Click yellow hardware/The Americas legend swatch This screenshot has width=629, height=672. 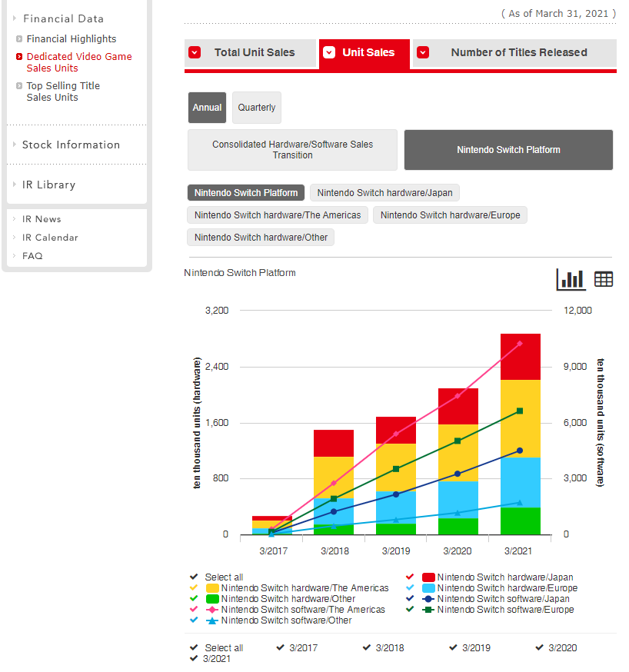coord(212,588)
